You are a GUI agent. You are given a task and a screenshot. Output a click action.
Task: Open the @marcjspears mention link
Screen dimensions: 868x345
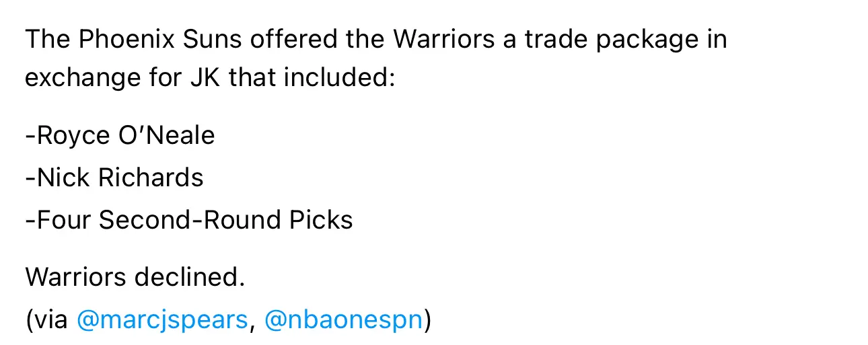[x=162, y=319]
